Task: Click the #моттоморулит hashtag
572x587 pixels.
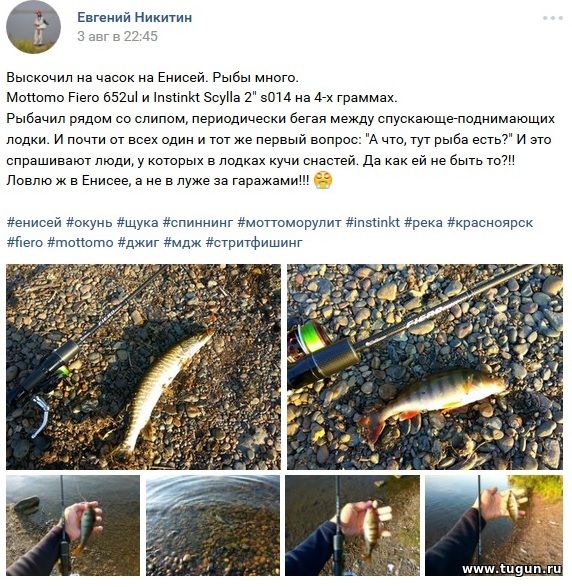Action: pos(289,222)
